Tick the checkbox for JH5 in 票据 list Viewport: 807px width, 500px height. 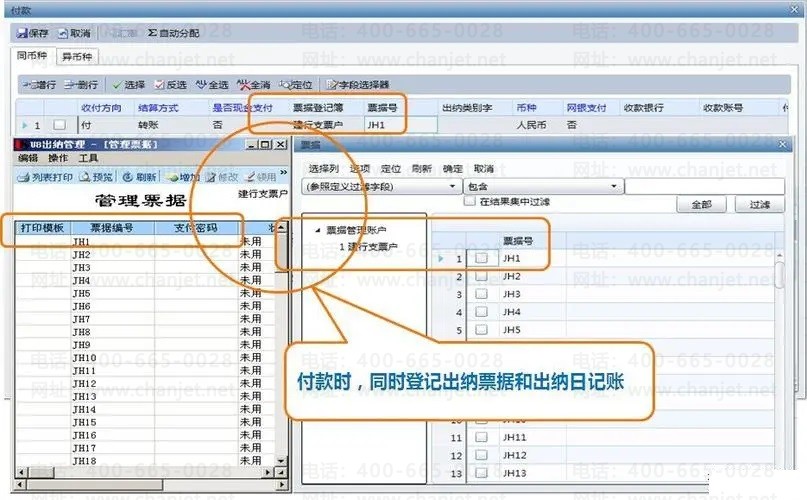pos(481,330)
